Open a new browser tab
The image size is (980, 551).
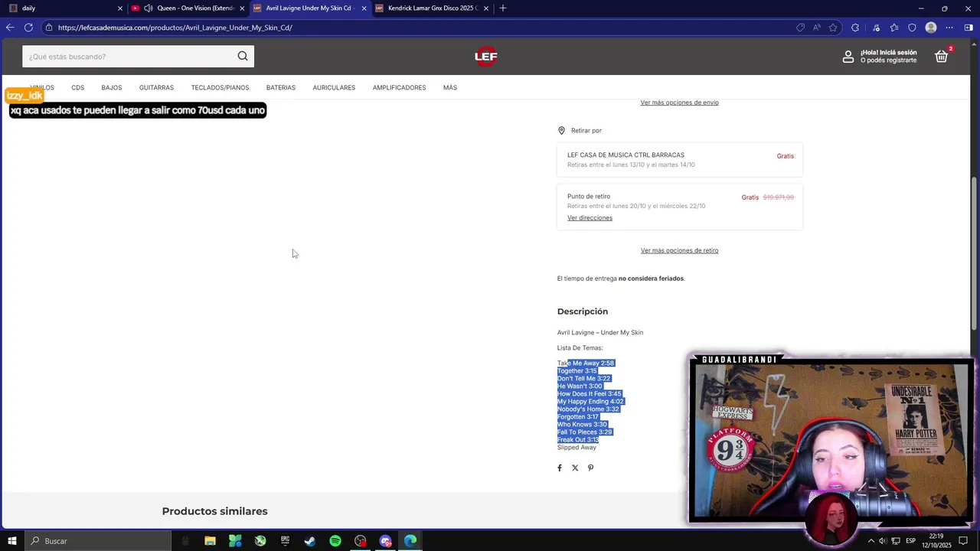(x=503, y=8)
